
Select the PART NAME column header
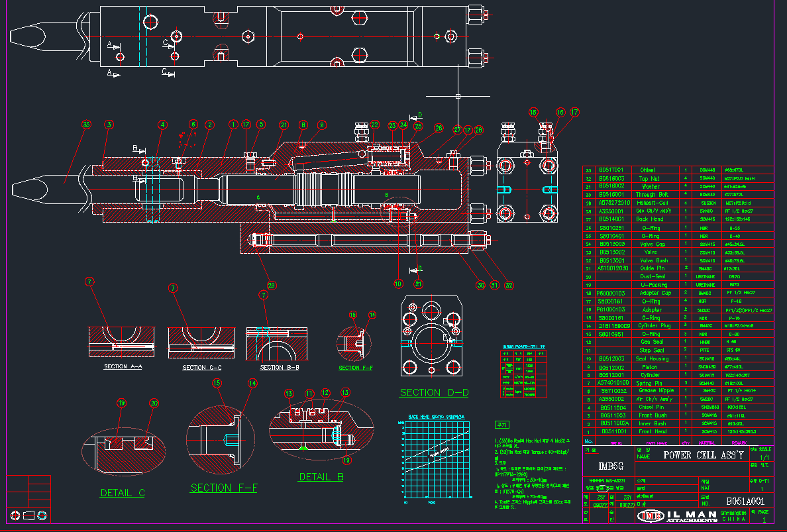coord(658,443)
